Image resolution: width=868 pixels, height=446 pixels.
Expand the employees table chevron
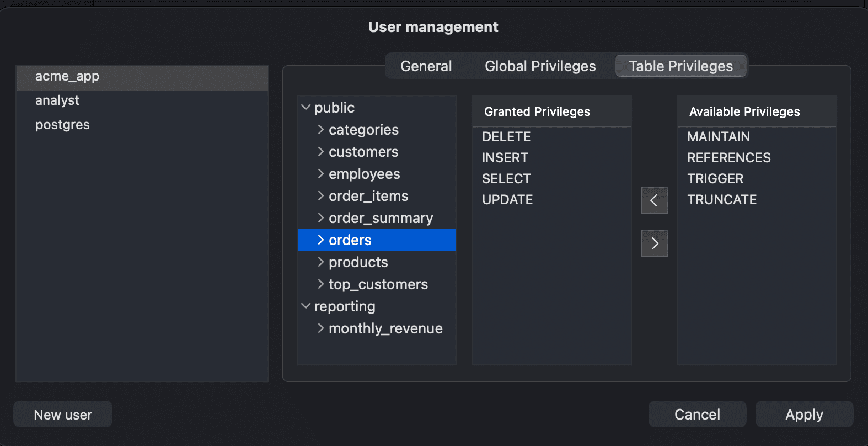pos(320,173)
